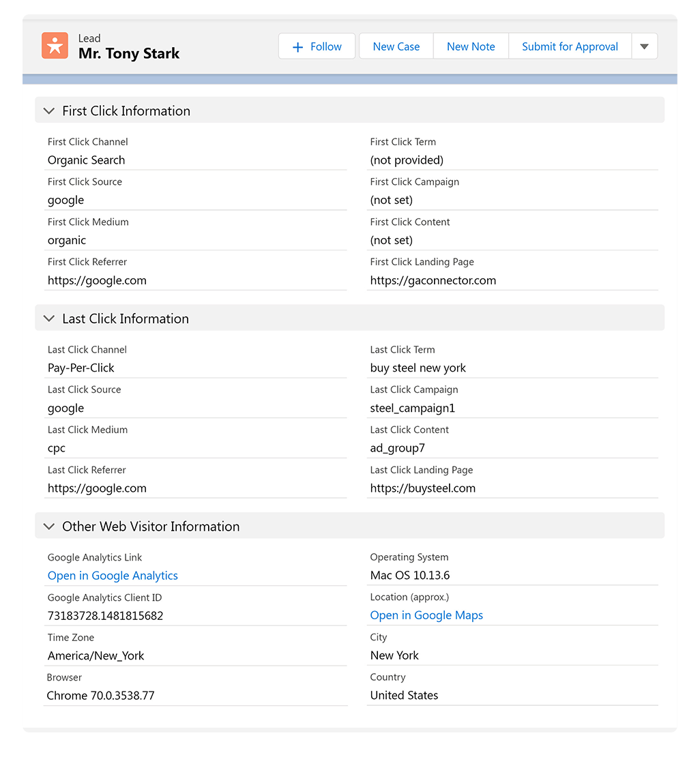The height and width of the screenshot is (757, 700).
Task: Click Browser value 'Chrome 70.0.3538.77'
Action: tap(100, 696)
